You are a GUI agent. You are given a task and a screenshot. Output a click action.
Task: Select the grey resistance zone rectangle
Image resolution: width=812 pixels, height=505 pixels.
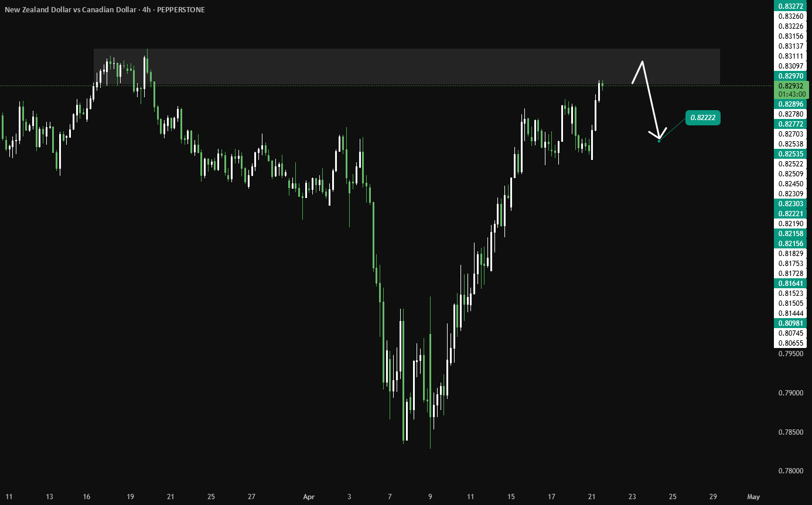tap(407, 66)
